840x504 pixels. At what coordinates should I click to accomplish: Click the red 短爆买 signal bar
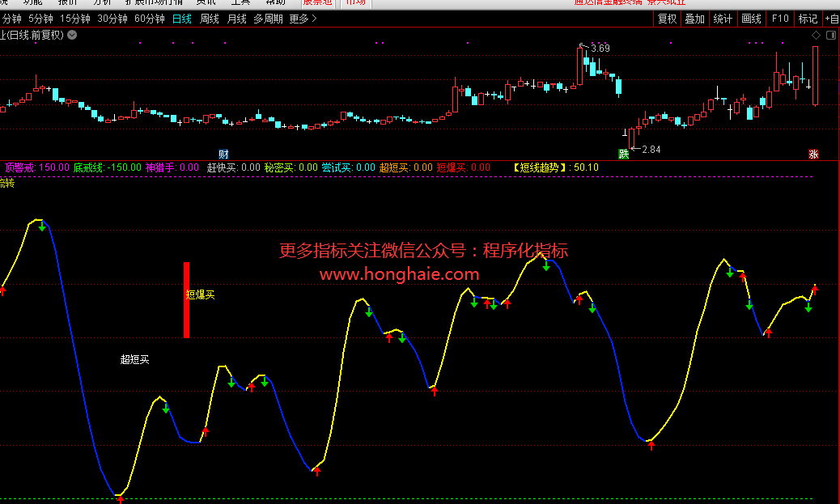pyautogui.click(x=186, y=299)
